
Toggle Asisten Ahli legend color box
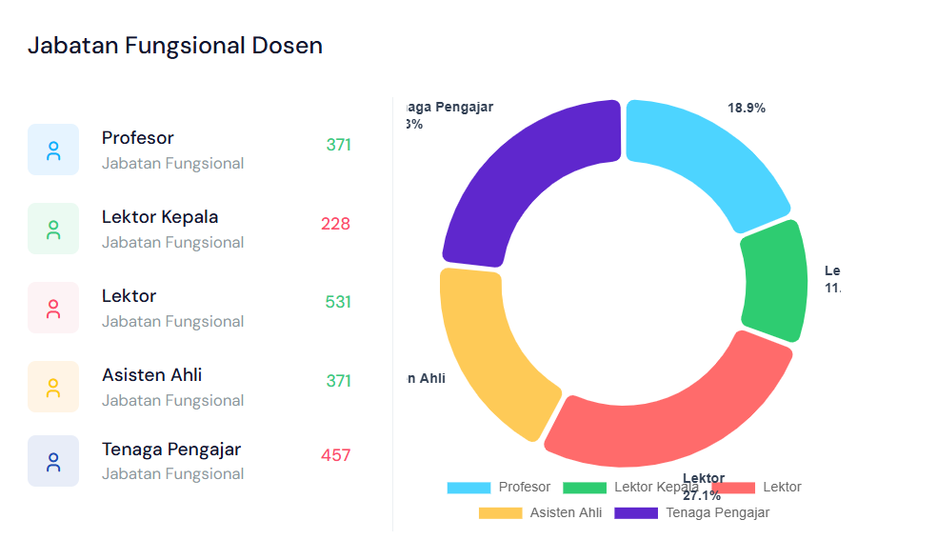(x=500, y=513)
